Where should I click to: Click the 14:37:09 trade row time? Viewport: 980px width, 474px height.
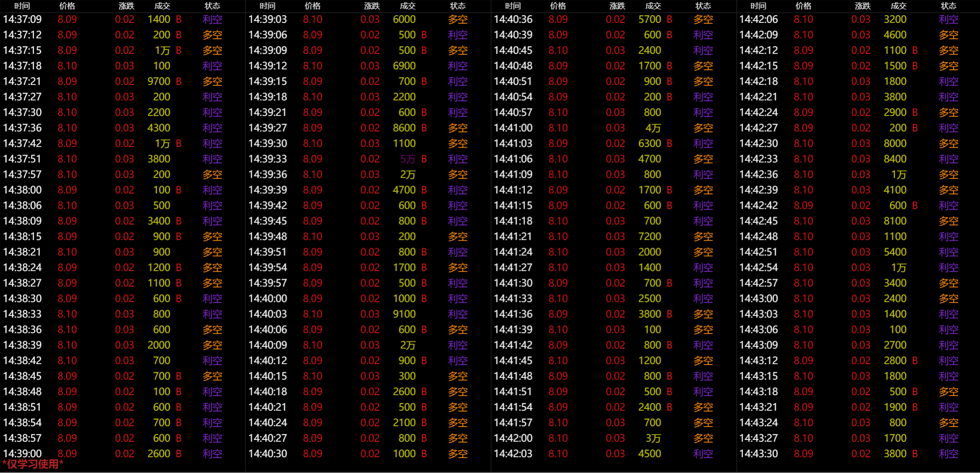click(x=22, y=19)
